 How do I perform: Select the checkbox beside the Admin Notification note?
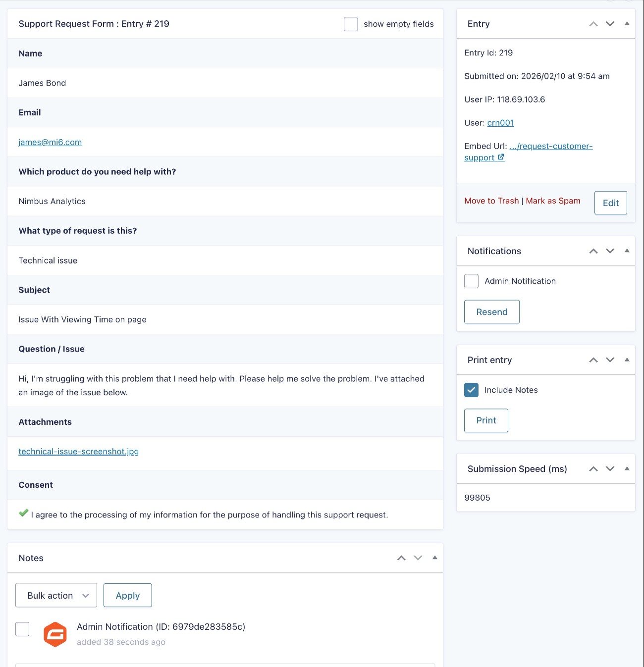(22, 629)
